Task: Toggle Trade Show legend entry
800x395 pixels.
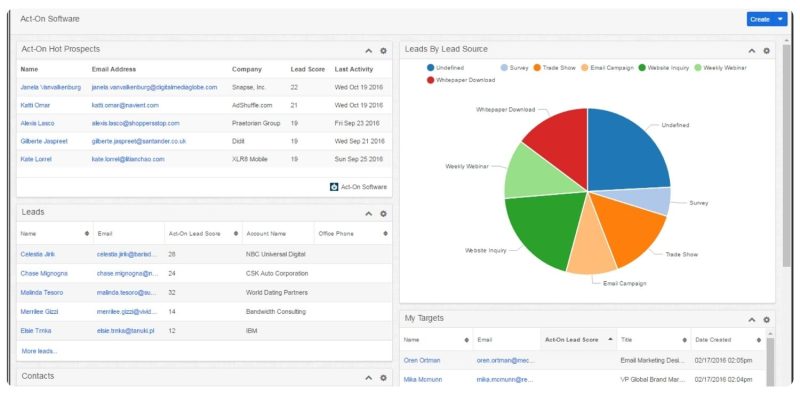Action: point(555,67)
